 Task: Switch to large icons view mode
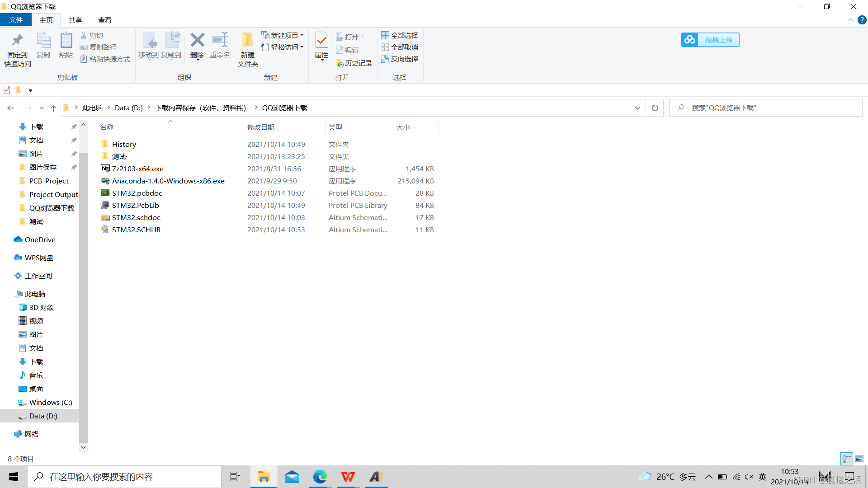[x=859, y=459]
